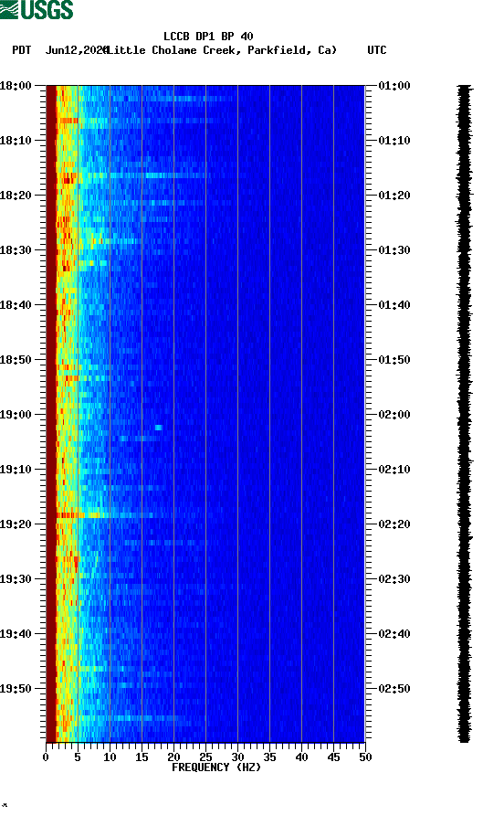This screenshot has height=815, width=504.
Task: Click the red-yellow energy burst at 19:18
Action: click(x=78, y=515)
